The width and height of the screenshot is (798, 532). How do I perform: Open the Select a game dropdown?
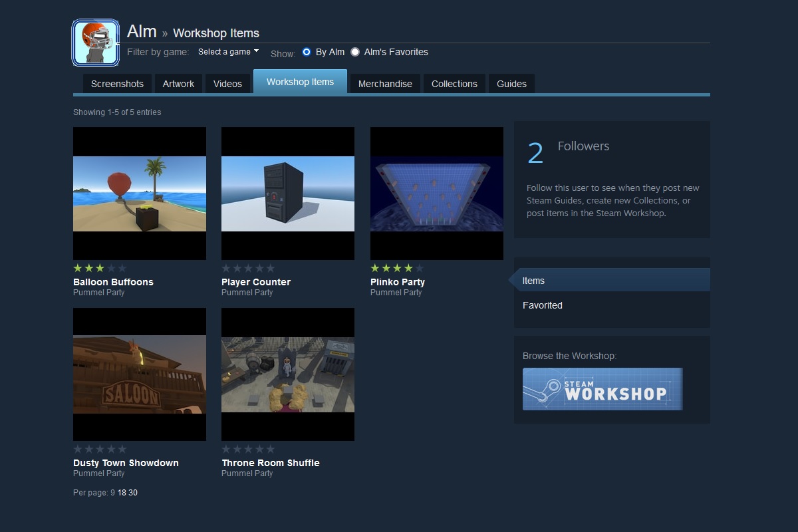point(228,52)
